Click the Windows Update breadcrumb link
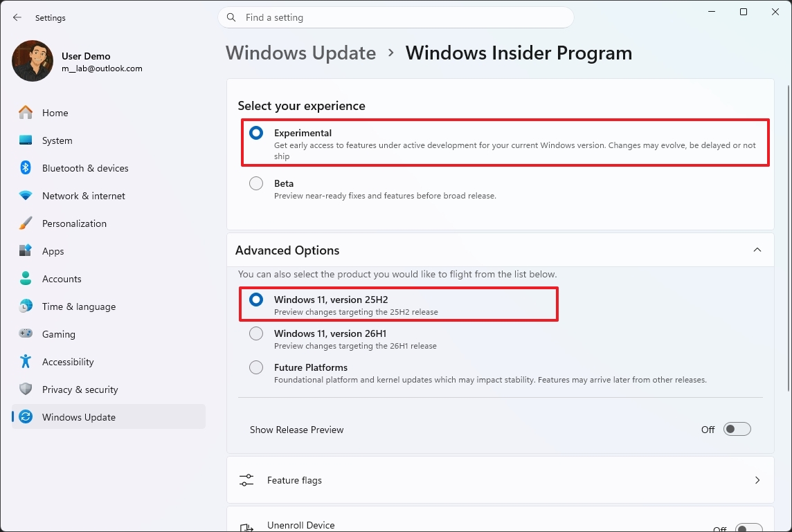 click(x=301, y=53)
